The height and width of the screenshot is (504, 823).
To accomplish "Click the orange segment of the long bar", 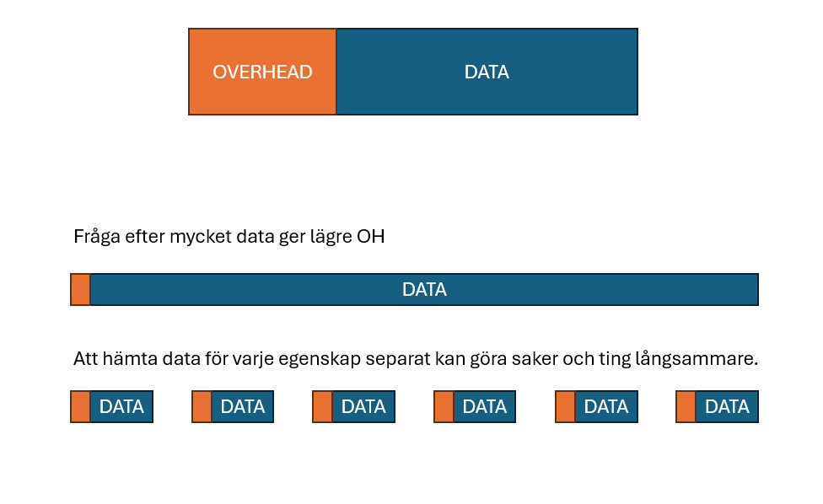I will click(x=80, y=289).
